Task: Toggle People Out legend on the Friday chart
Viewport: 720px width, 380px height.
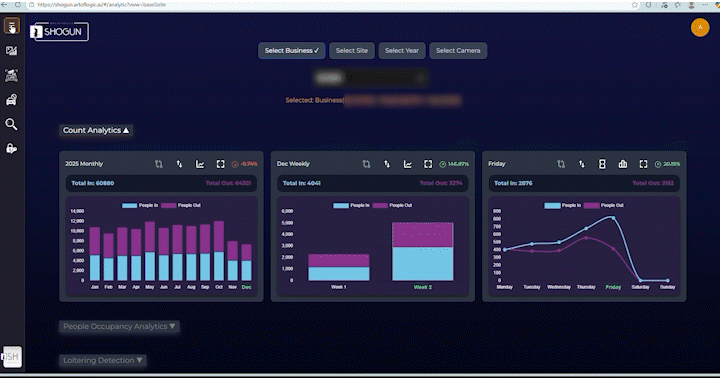Action: (604, 205)
